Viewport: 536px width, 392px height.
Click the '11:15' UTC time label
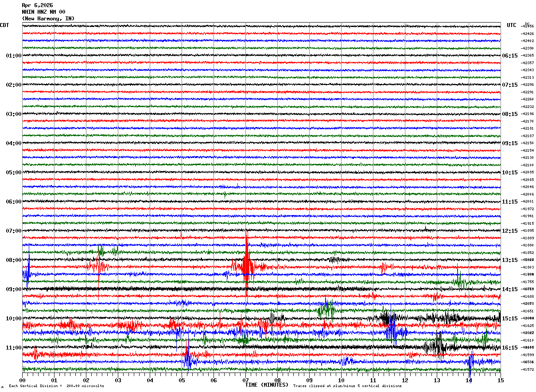pyautogui.click(x=510, y=202)
